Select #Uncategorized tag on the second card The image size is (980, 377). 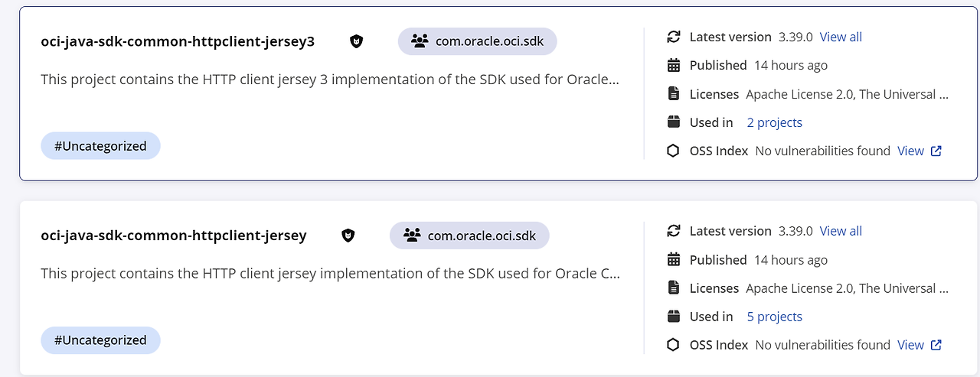pos(100,340)
